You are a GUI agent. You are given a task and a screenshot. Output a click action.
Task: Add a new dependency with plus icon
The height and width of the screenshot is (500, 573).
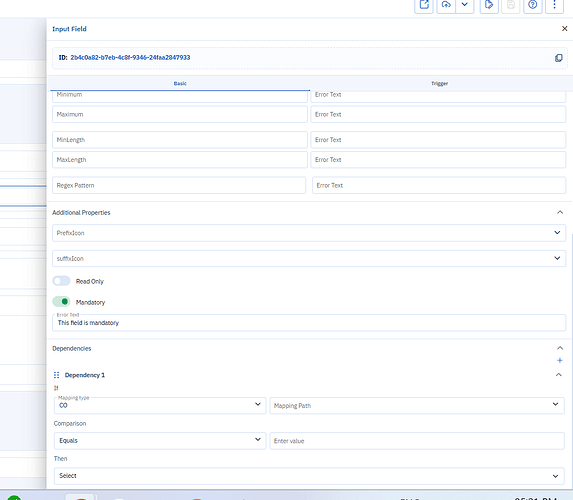click(x=559, y=360)
